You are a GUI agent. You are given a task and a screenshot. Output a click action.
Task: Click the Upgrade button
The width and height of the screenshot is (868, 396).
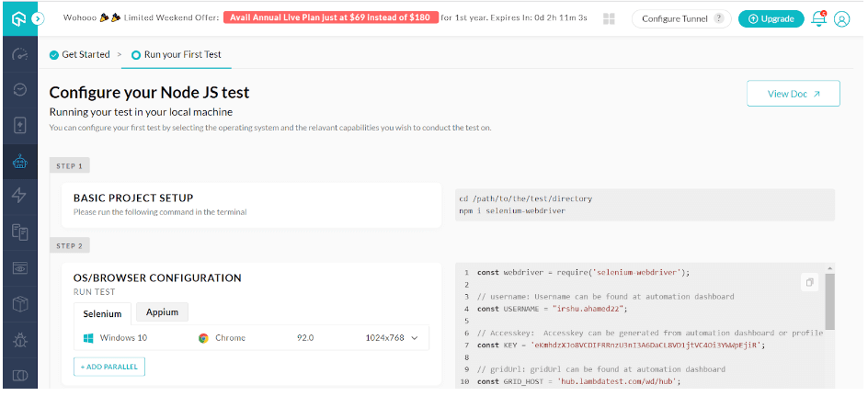click(x=771, y=18)
